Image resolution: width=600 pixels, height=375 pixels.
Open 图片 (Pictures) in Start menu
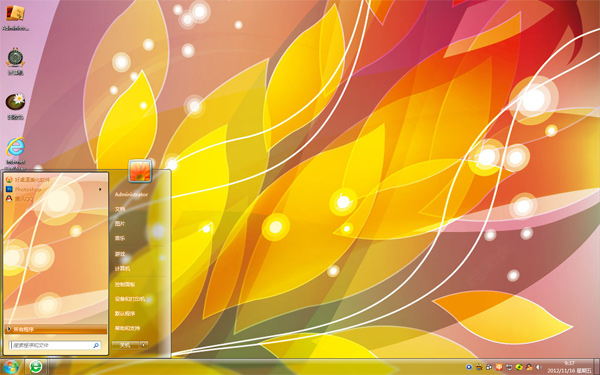click(x=120, y=223)
